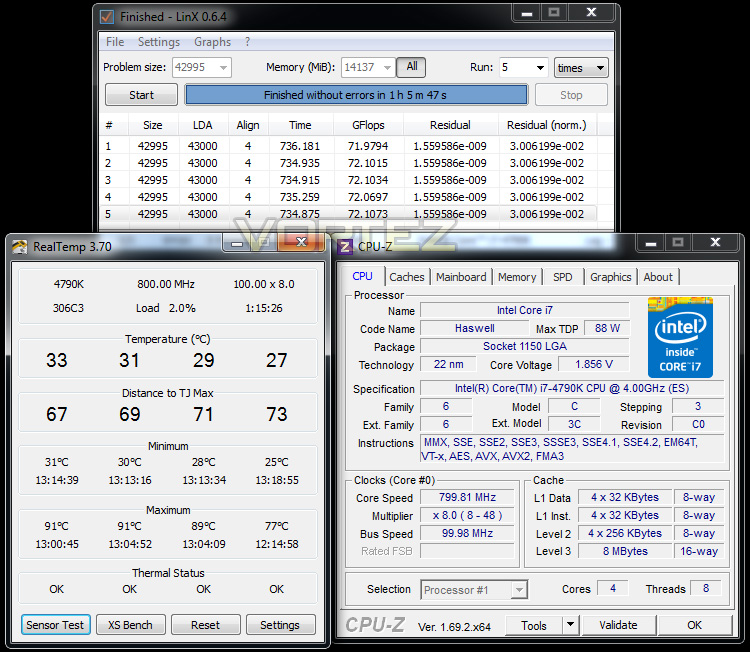This screenshot has width=750, height=652.
Task: Maximize the LinX window
Action: point(554,13)
